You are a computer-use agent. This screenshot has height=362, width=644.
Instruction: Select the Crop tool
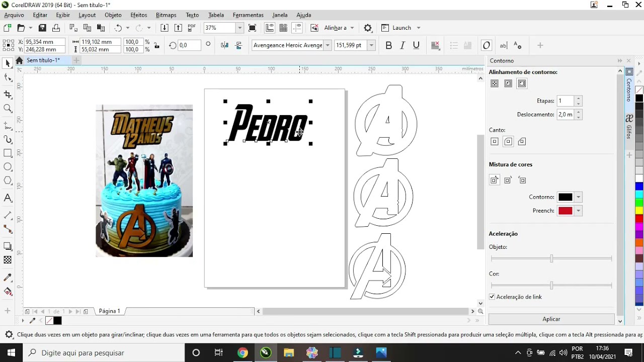click(8, 95)
